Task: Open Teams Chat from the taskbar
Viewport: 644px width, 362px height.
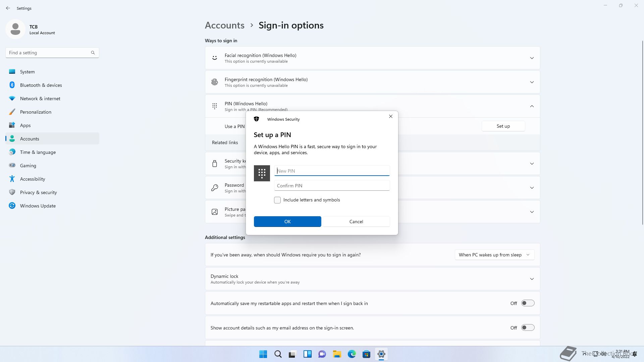Action: coord(322,354)
